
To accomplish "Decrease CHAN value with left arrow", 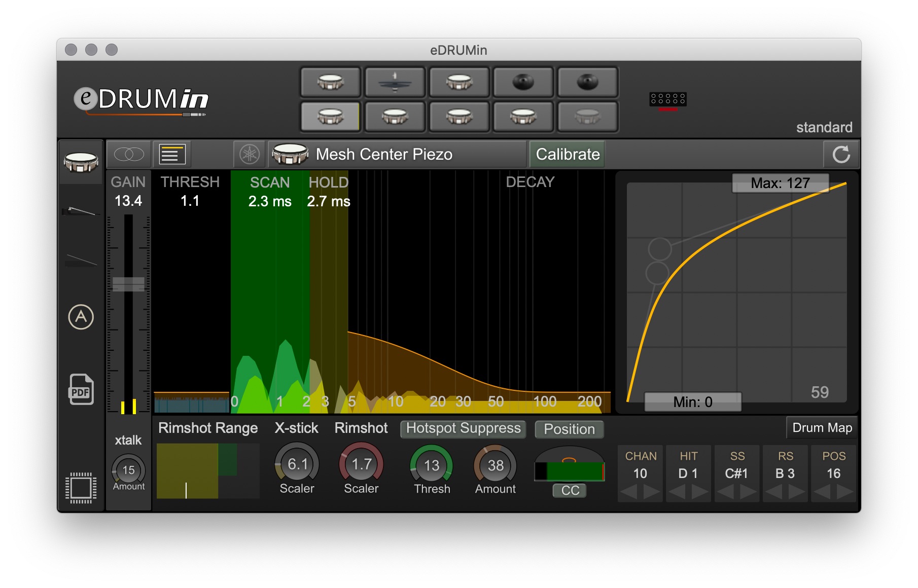I will [x=629, y=492].
